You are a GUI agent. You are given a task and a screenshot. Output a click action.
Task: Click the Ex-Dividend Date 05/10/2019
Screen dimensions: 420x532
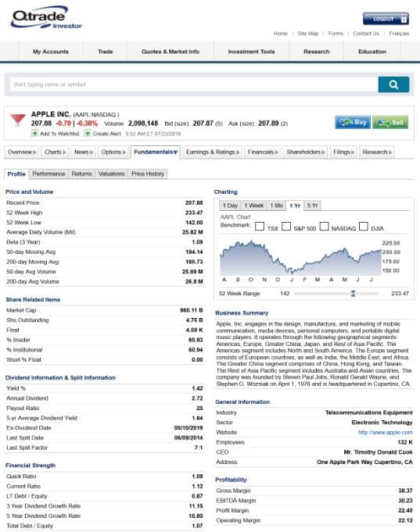[188, 428]
